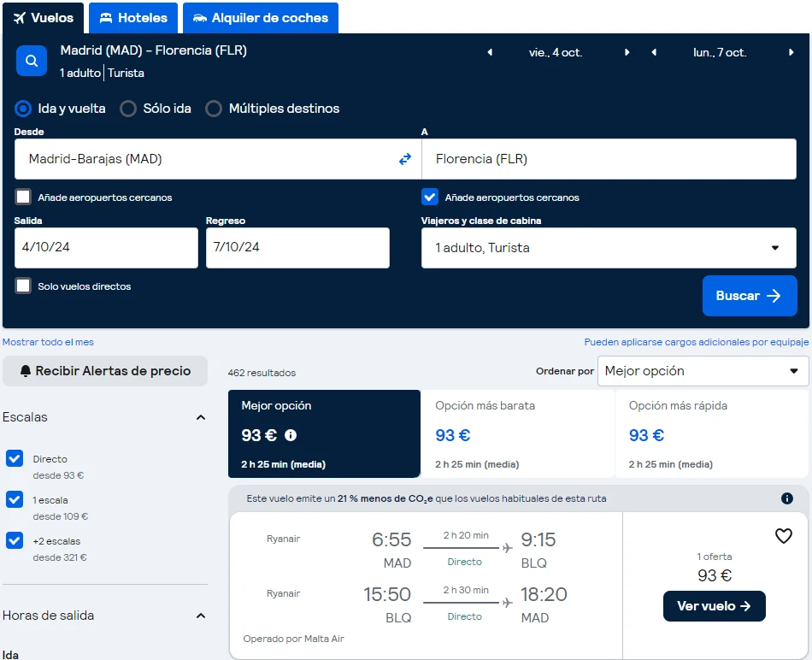Go to next departure date arrow

click(627, 52)
